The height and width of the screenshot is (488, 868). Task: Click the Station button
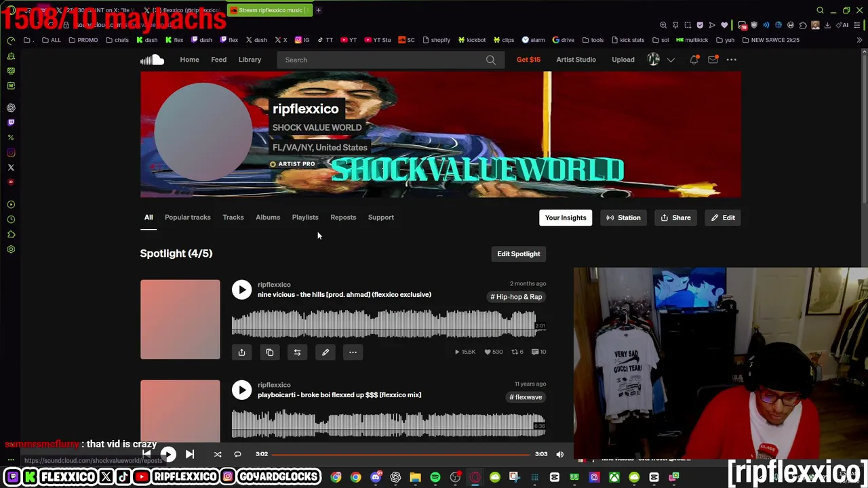[623, 218]
